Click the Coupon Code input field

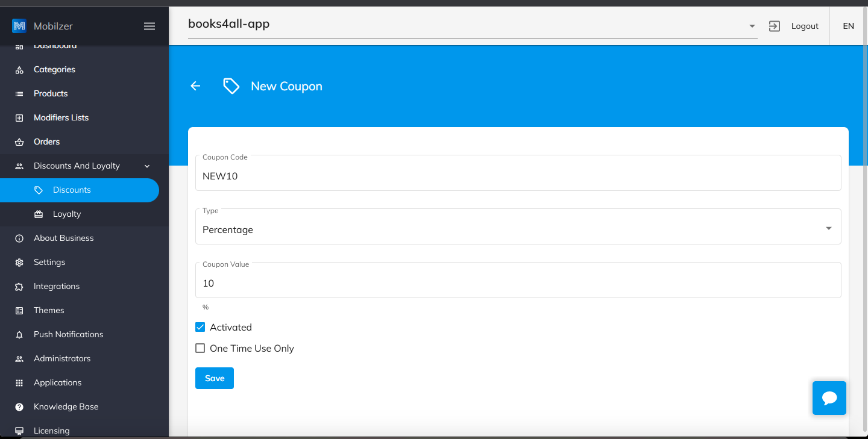pos(518,173)
